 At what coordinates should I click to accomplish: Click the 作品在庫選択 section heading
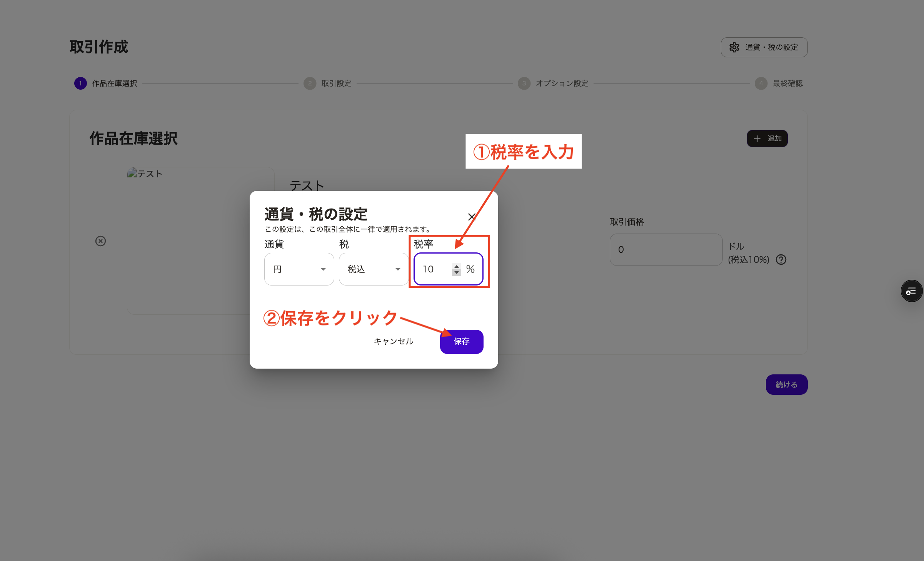pos(133,139)
